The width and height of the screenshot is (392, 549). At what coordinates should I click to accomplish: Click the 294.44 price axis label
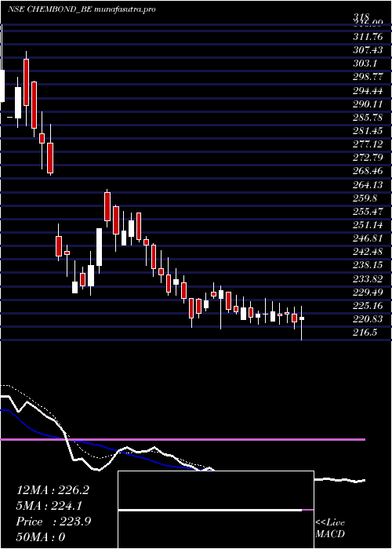[368, 91]
